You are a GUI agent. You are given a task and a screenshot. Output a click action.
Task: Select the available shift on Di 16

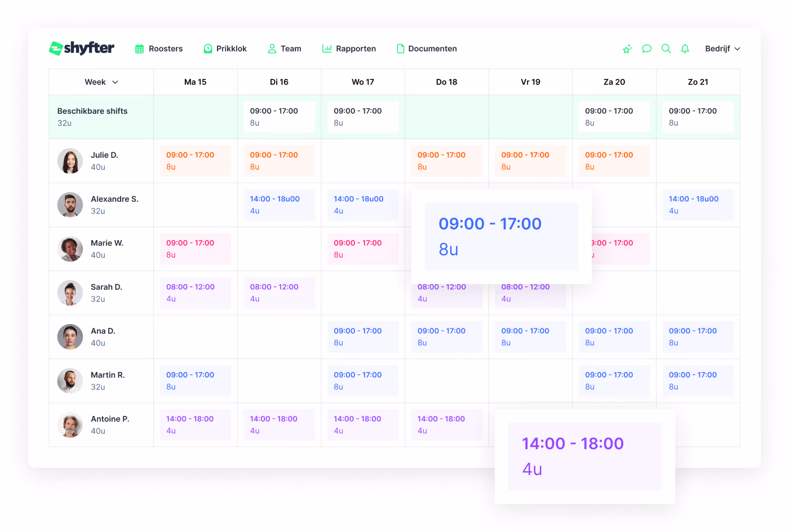(279, 117)
